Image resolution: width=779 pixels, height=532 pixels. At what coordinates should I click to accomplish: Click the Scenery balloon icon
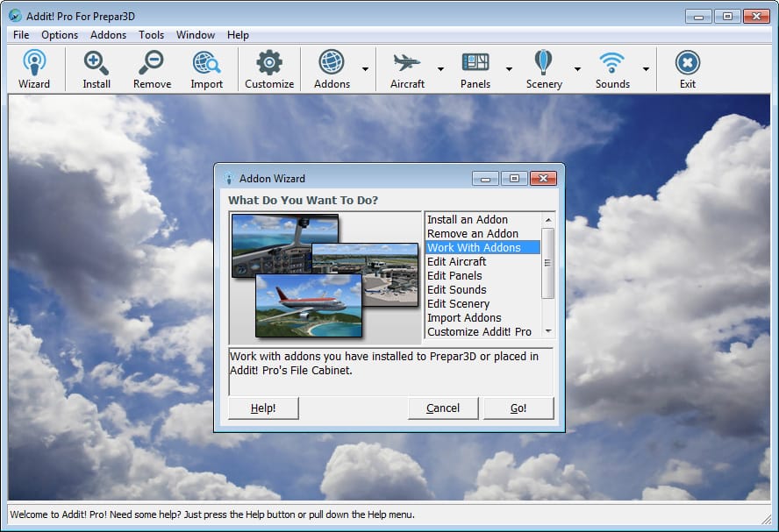pyautogui.click(x=544, y=68)
